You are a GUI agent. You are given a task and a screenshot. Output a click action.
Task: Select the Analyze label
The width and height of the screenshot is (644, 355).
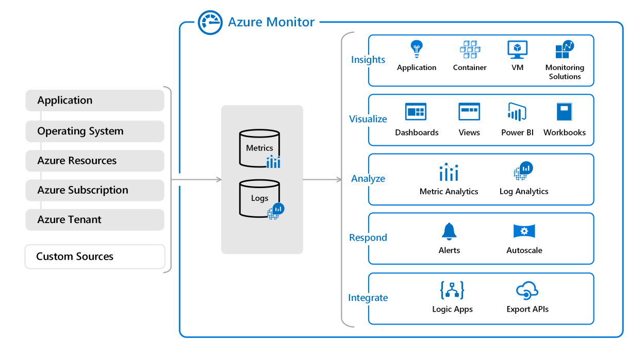coord(368,178)
